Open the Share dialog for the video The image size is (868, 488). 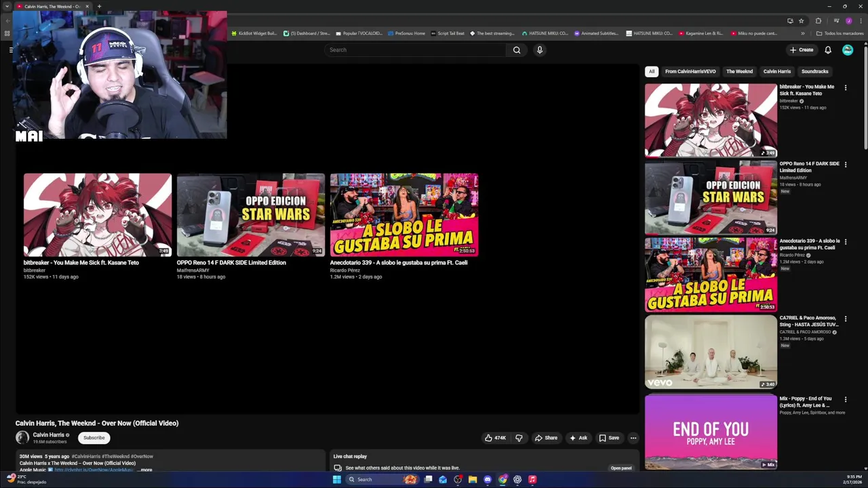click(546, 438)
